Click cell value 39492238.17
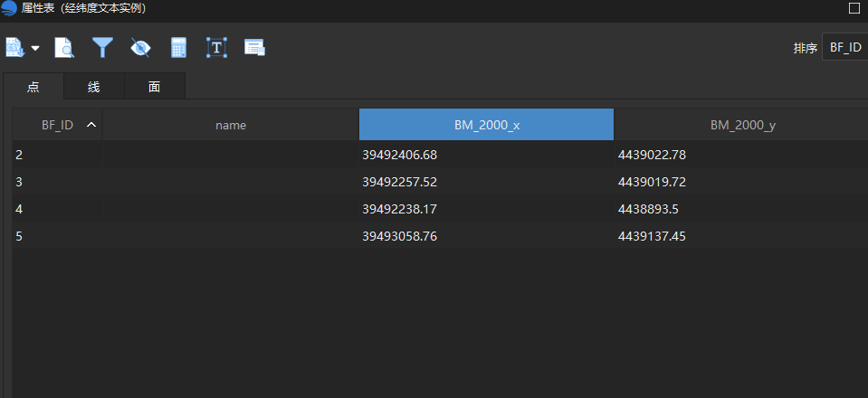 point(400,209)
